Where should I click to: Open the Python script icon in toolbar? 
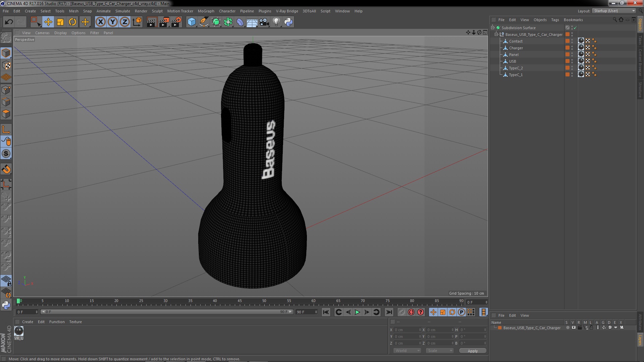coord(288,22)
